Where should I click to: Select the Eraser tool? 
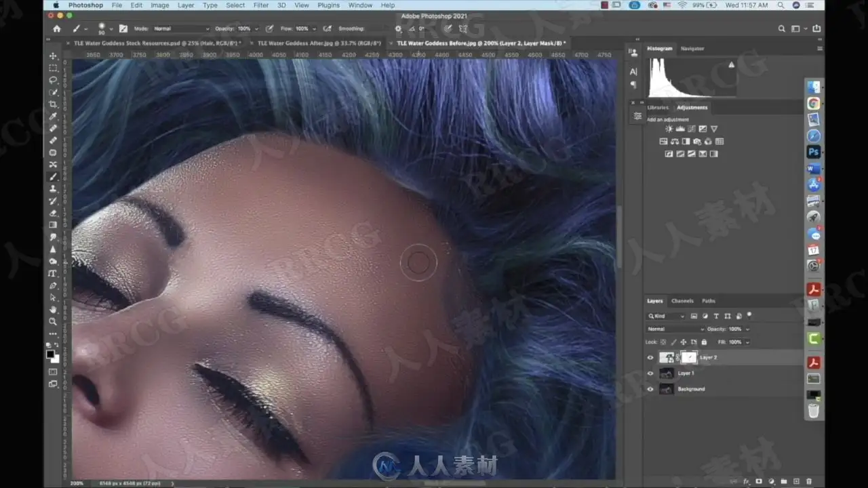pos(53,213)
